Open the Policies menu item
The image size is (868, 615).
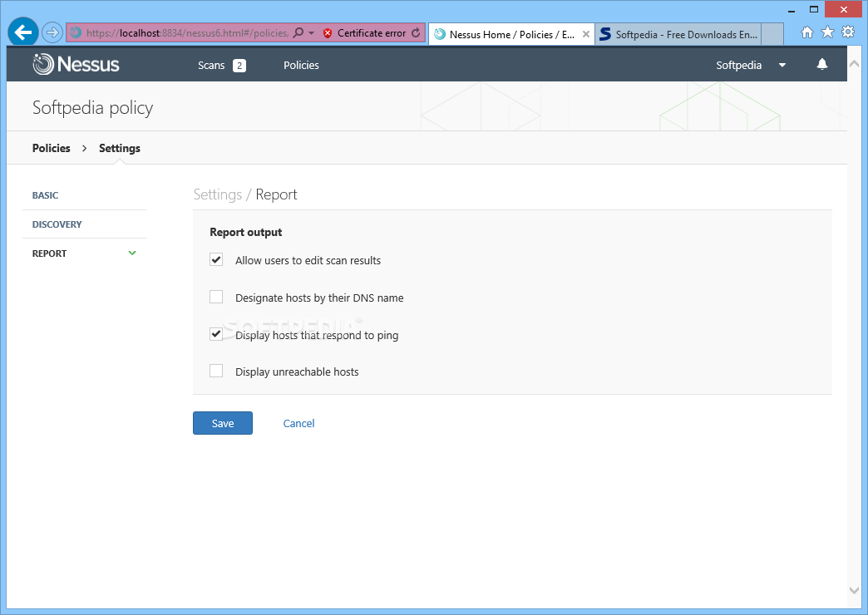coord(301,66)
